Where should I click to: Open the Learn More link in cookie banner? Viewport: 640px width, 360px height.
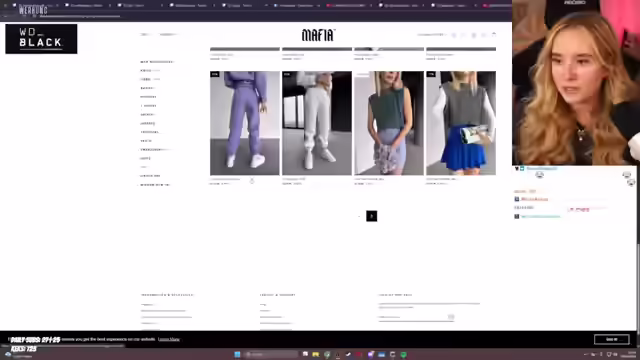pyautogui.click(x=169, y=339)
